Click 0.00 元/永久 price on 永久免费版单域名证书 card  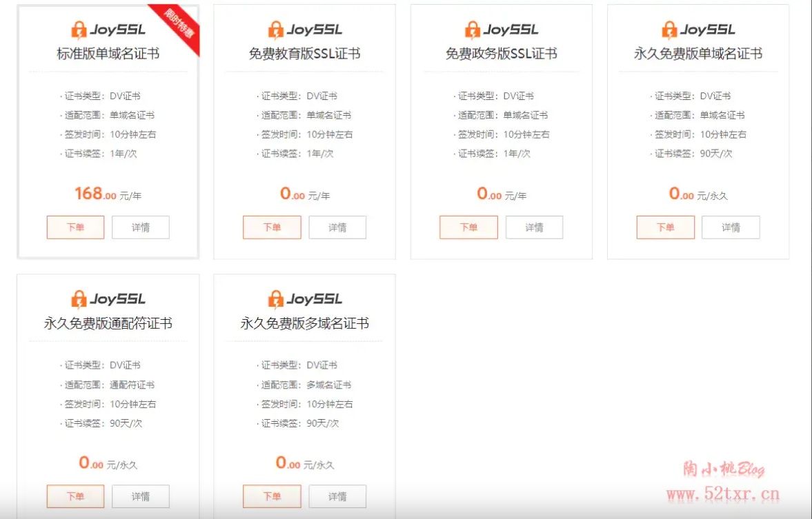pos(699,194)
